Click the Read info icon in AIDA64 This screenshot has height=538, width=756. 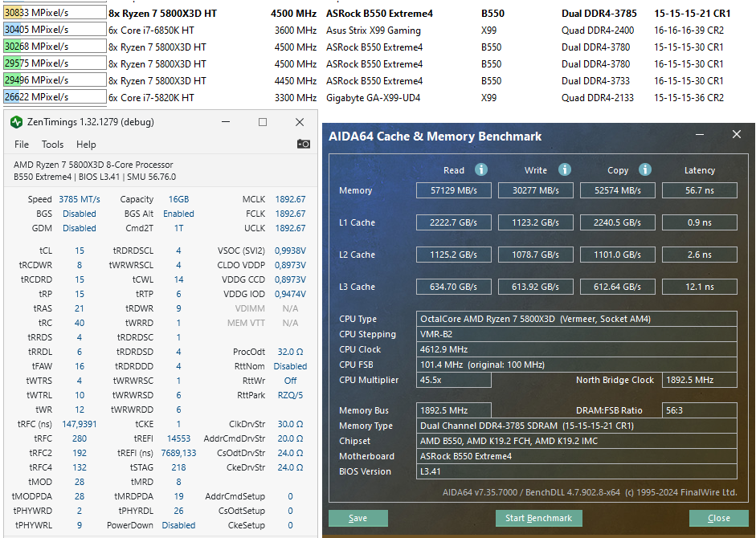[480, 169]
